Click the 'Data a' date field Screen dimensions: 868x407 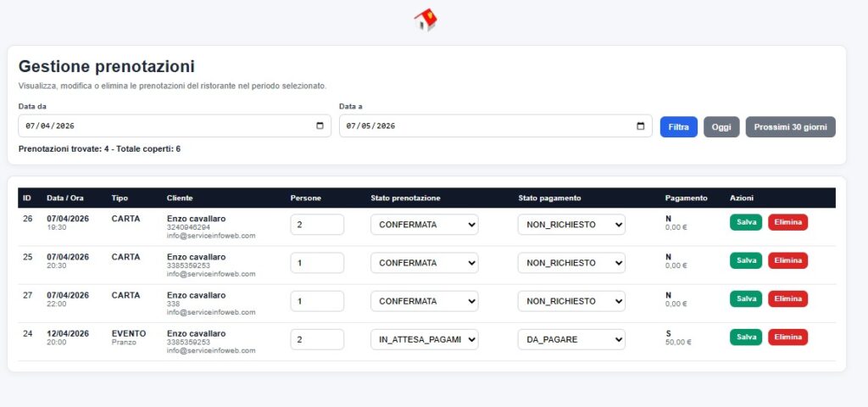pos(483,126)
